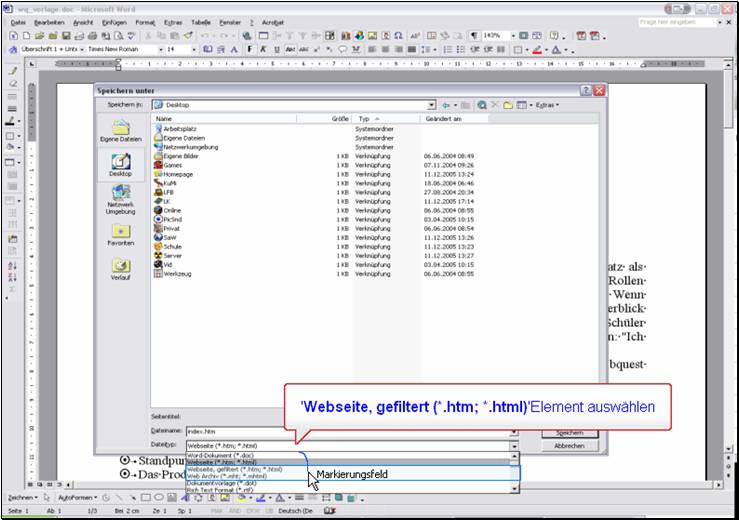Select the Desktop shortcut in the places bar
The width and height of the screenshot is (739, 520).
pos(121,166)
